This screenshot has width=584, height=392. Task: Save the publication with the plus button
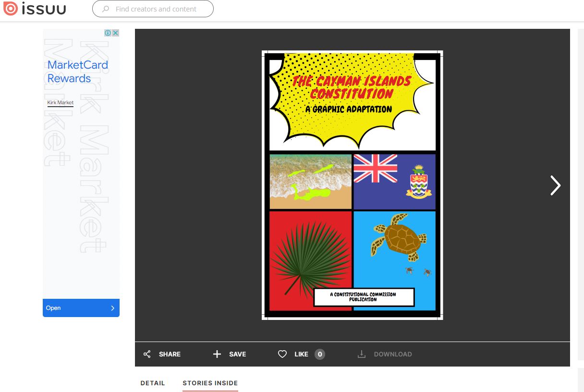229,354
